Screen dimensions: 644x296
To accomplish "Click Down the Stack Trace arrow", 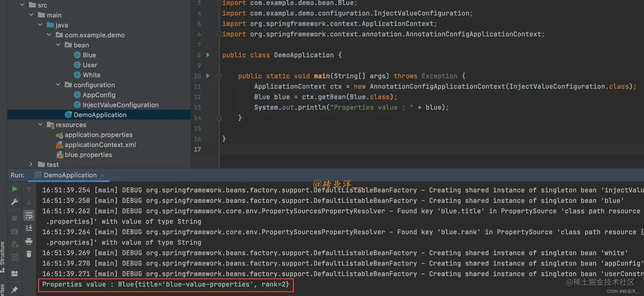I will (29, 202).
